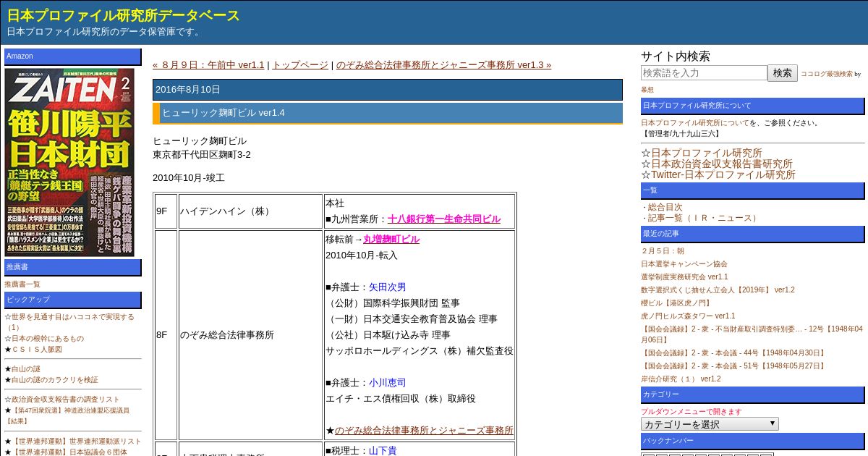Open ☆世界を見通す目はハコユネで実現する link

[x=69, y=322]
